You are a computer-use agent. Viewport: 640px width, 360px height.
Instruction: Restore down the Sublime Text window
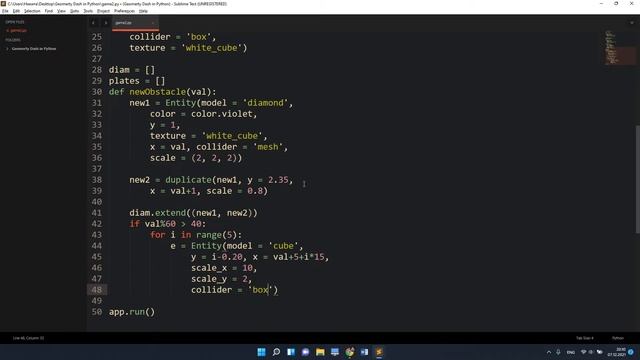616,4
